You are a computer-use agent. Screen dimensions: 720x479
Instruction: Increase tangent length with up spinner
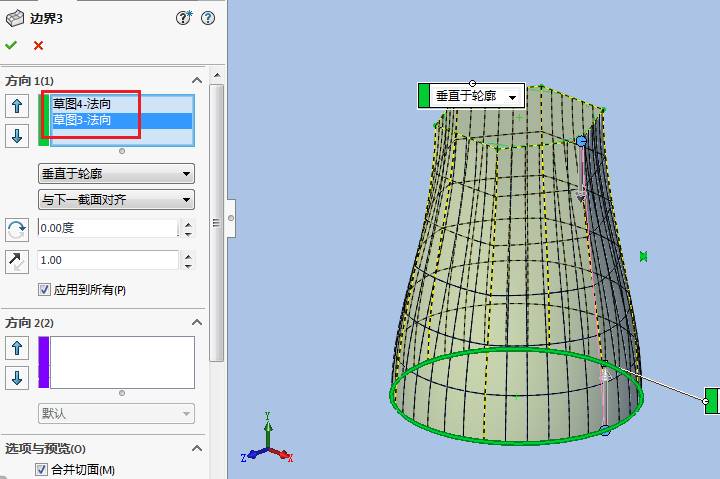tap(188, 256)
